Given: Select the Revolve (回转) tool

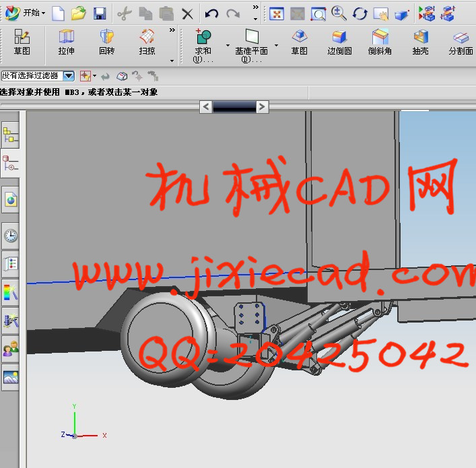Looking at the screenshot, I should point(106,42).
